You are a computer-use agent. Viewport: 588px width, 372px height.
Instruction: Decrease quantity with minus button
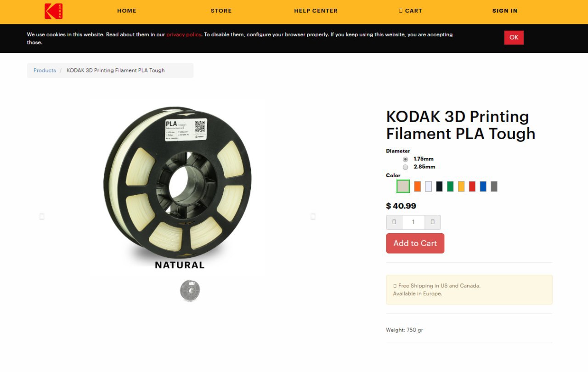tap(394, 222)
